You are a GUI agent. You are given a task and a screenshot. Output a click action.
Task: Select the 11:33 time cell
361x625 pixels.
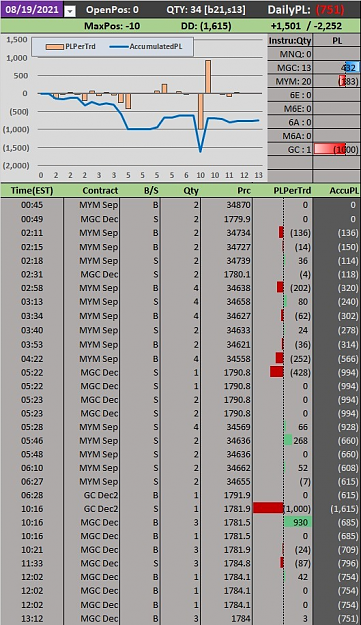[32, 563]
